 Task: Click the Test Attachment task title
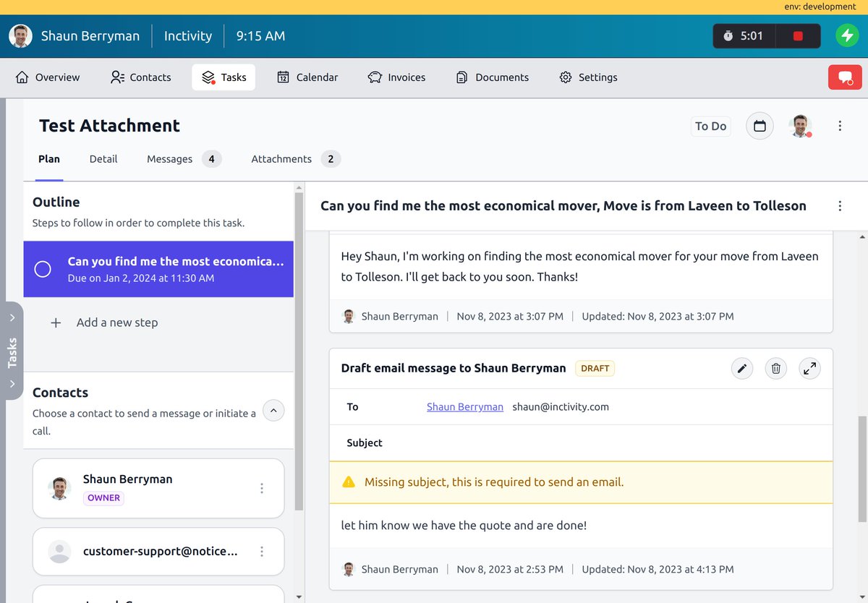[109, 126]
